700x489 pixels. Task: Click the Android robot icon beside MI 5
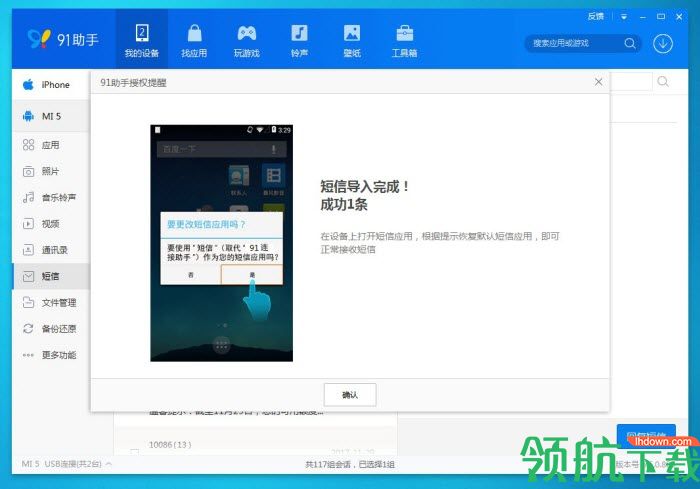[28, 116]
